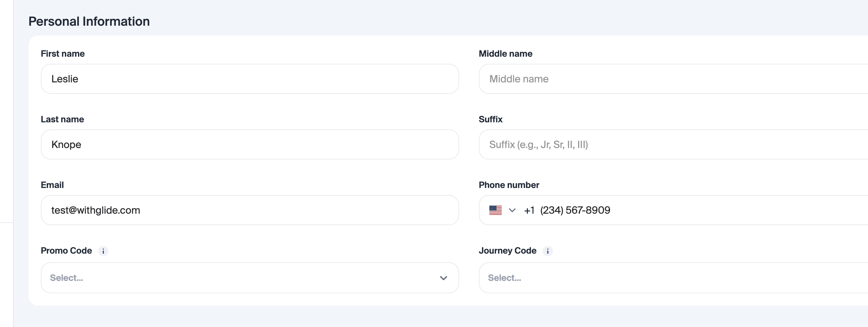Screen dimensions: 868x327
Task: Click the "Journey Code" label text
Action: coord(507,251)
